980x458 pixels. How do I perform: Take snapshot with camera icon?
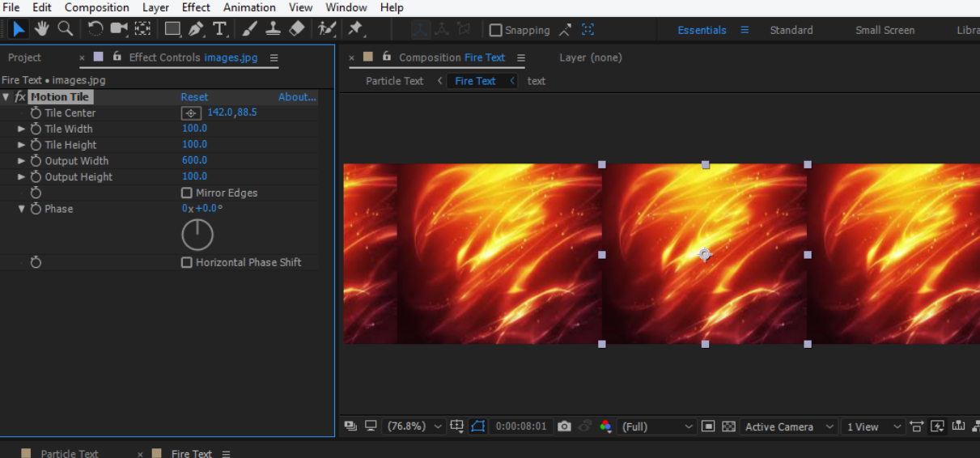coord(564,426)
